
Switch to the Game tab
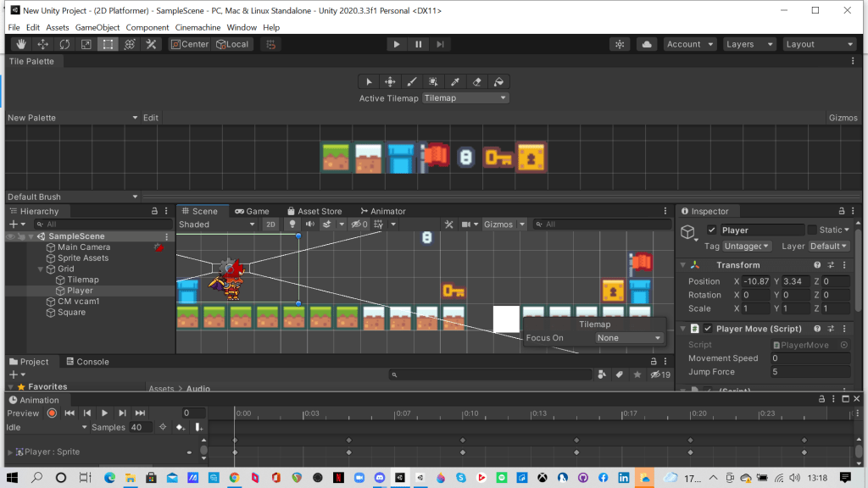[253, 211]
